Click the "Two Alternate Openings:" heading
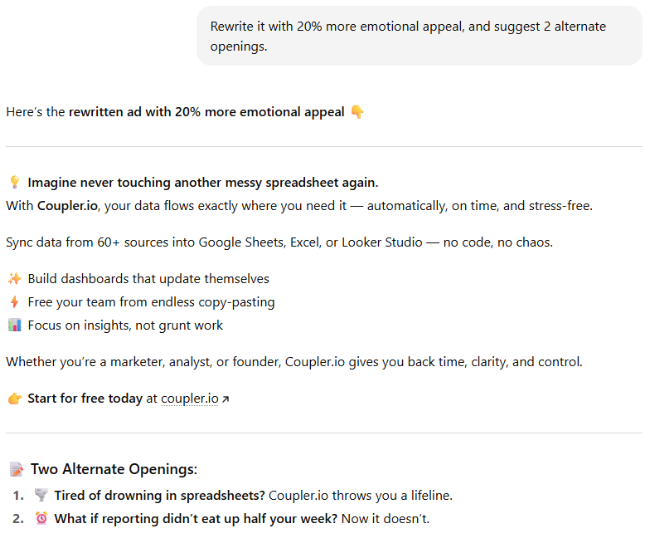 114,469
